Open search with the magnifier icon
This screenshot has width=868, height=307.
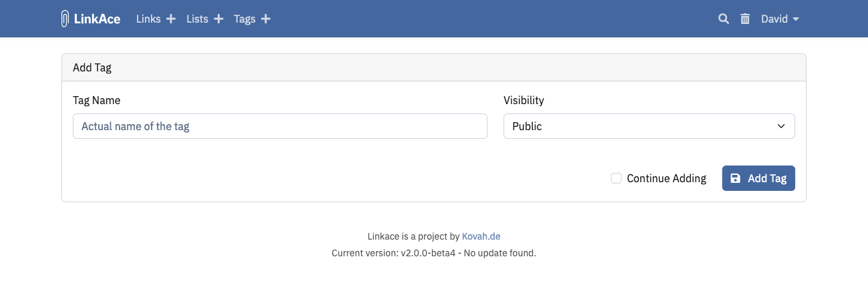pos(723,19)
